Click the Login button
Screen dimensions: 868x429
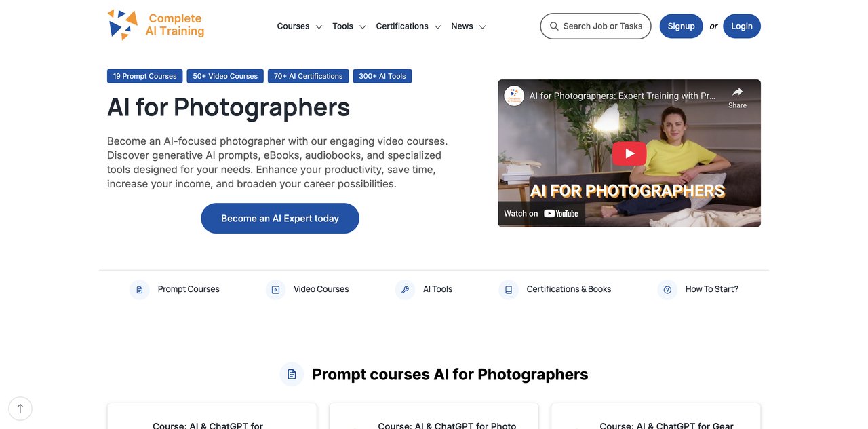click(741, 26)
